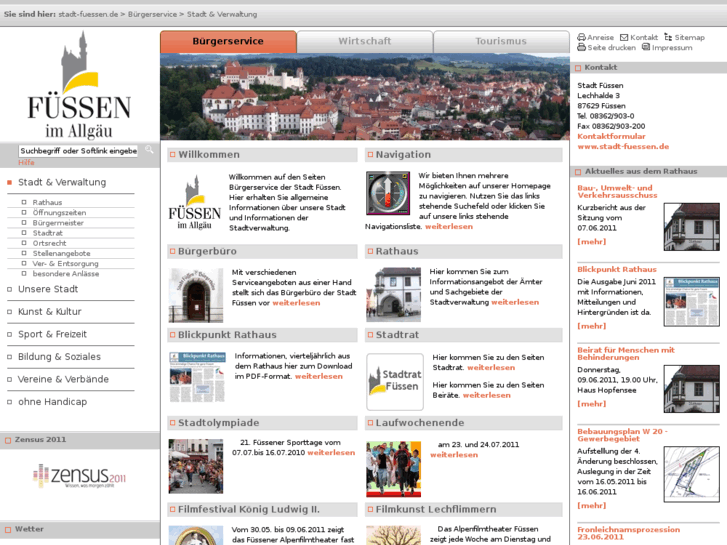Click the Anreise icon
Image resolution: width=727 pixels, height=545 pixels.
point(581,37)
